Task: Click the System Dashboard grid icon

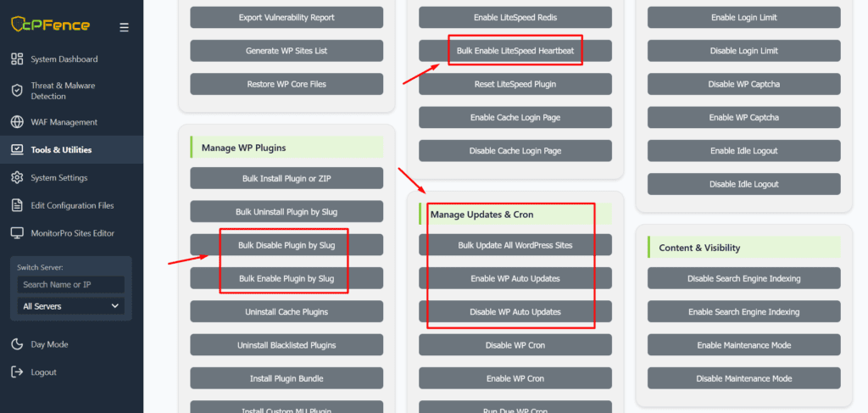Action: point(17,59)
